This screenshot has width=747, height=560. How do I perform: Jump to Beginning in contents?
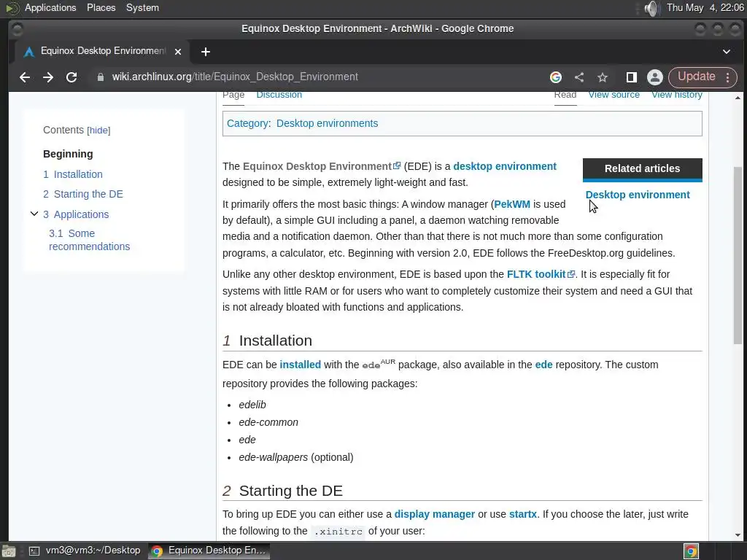click(x=68, y=154)
